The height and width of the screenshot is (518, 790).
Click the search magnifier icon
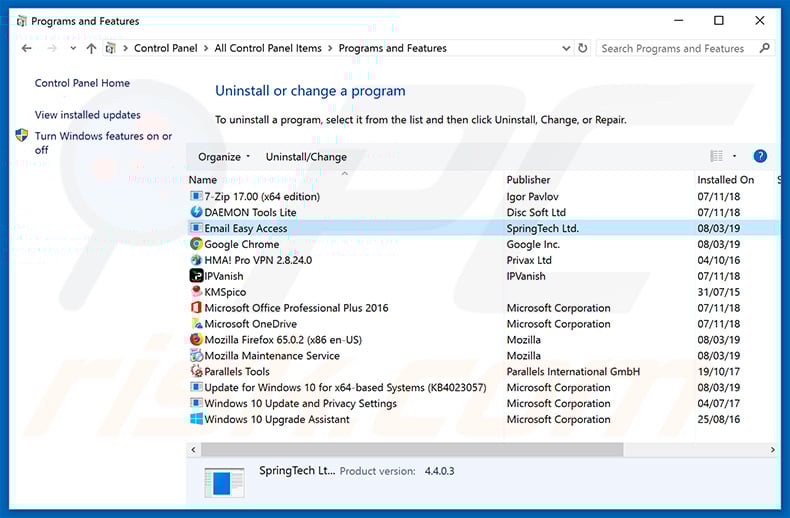click(764, 48)
